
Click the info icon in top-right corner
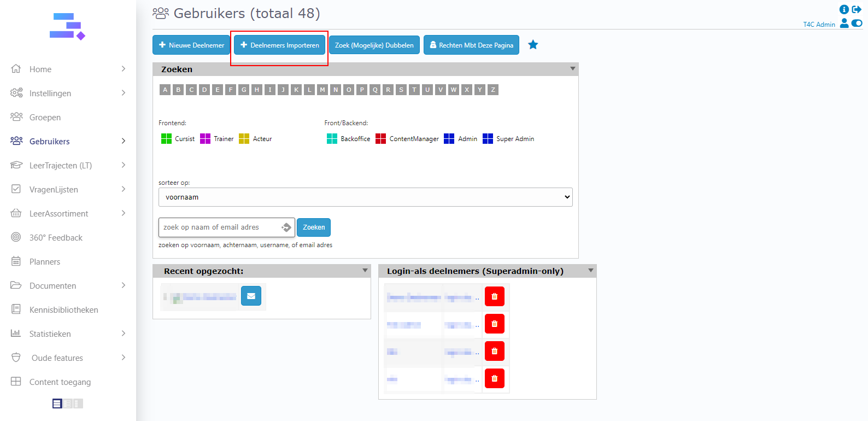pyautogui.click(x=844, y=9)
